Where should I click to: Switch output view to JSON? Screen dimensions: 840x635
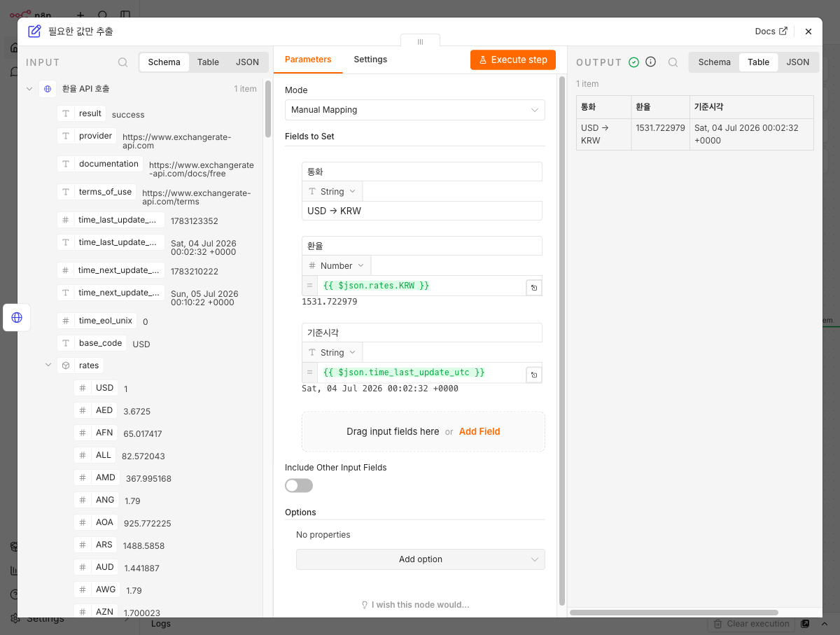pos(798,62)
